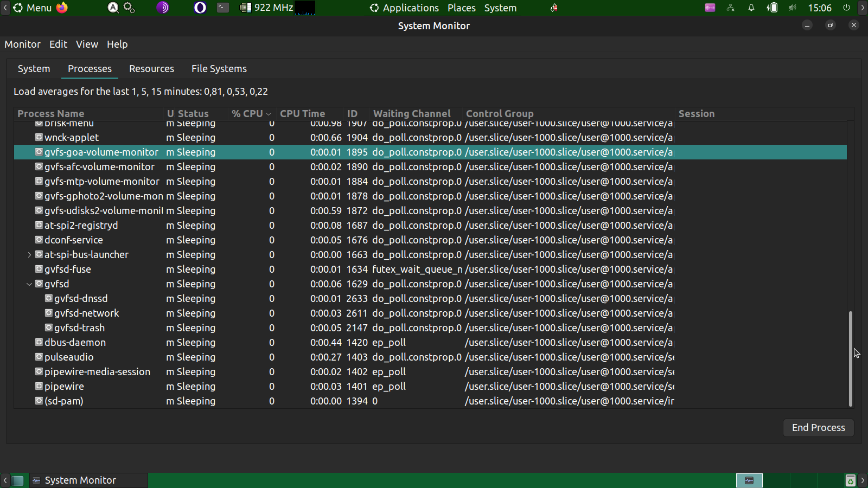Select the pulseaudio process row
The image size is (868, 488).
tap(69, 357)
